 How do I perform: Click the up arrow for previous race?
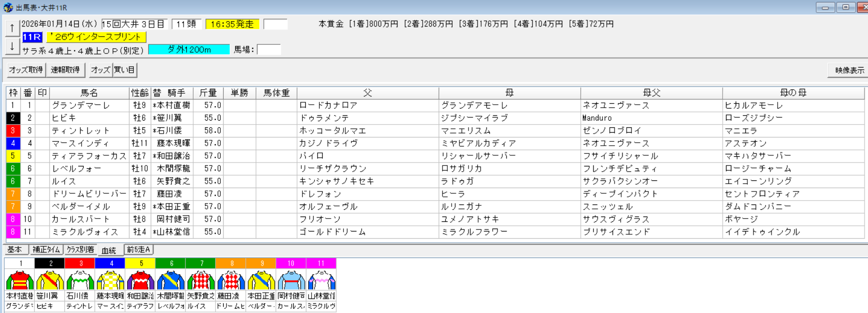pyautogui.click(x=12, y=28)
